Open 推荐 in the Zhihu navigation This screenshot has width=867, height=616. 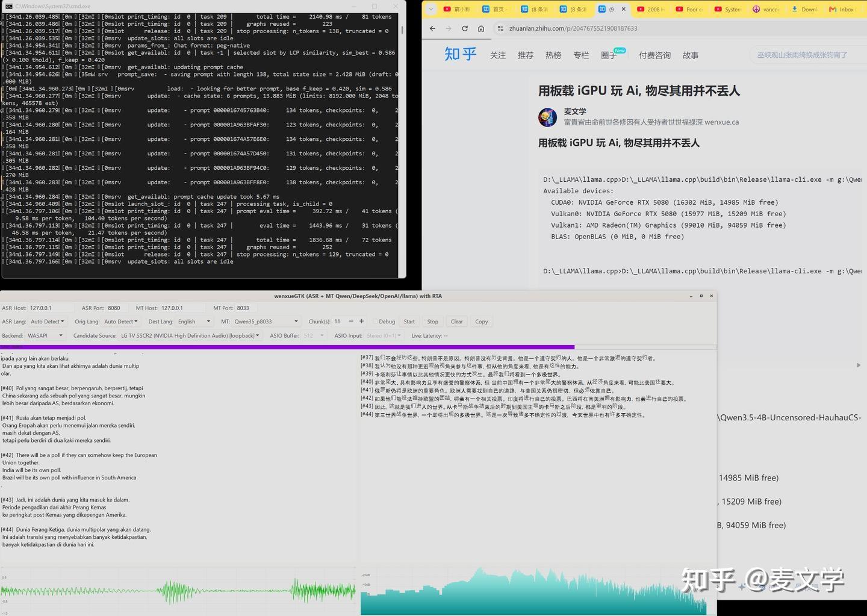(526, 55)
